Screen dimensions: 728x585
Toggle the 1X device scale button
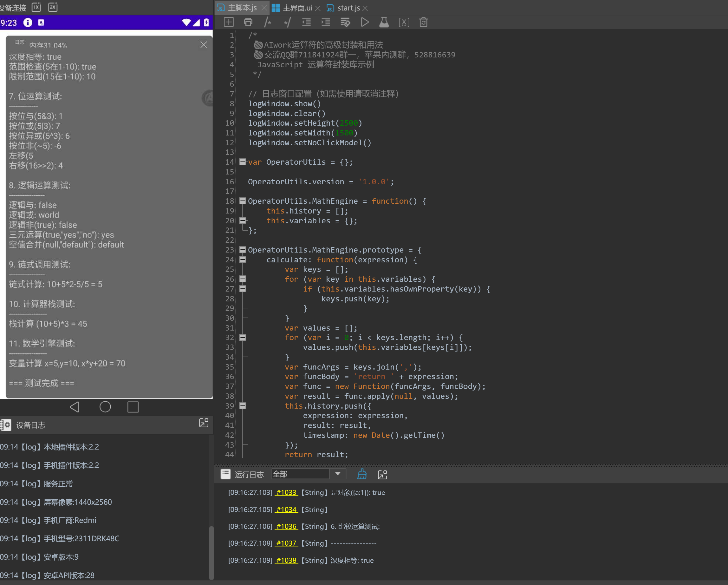(36, 7)
